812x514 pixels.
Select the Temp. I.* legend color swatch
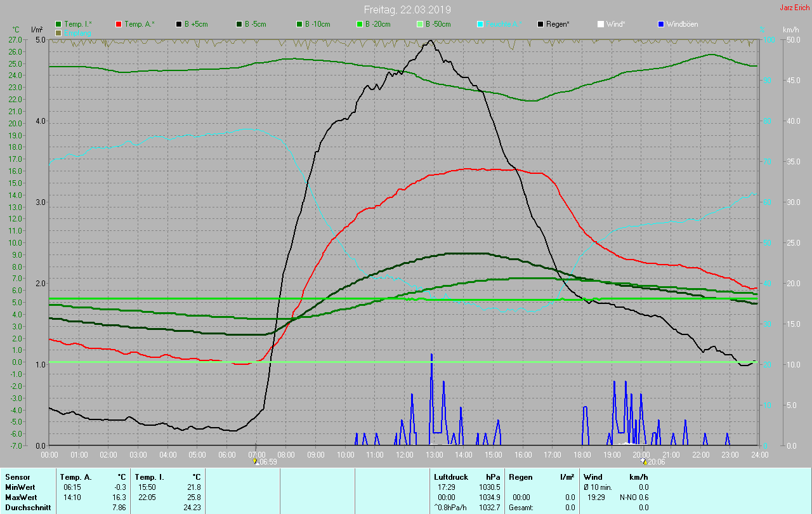(58, 24)
